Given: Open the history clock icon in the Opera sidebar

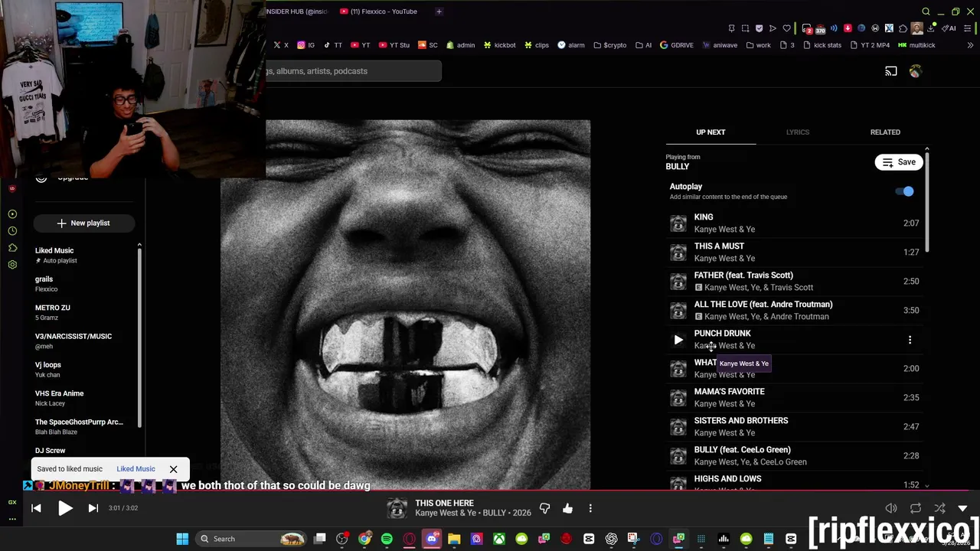Looking at the screenshot, I should [12, 231].
